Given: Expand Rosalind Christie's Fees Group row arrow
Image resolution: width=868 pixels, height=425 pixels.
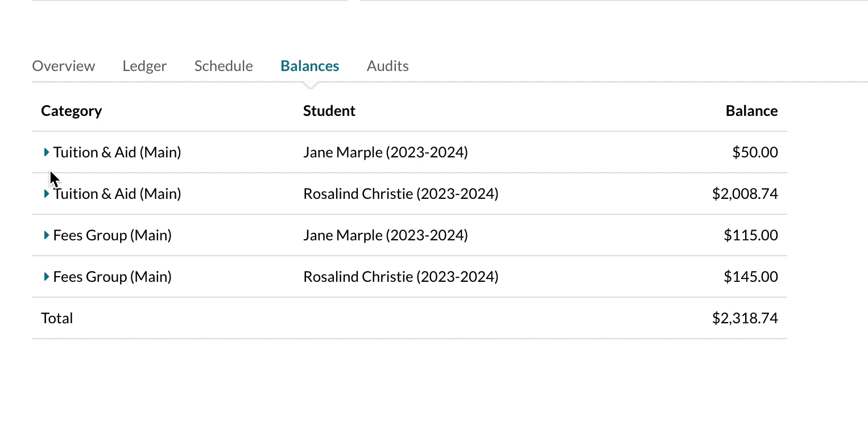Looking at the screenshot, I should click(47, 277).
